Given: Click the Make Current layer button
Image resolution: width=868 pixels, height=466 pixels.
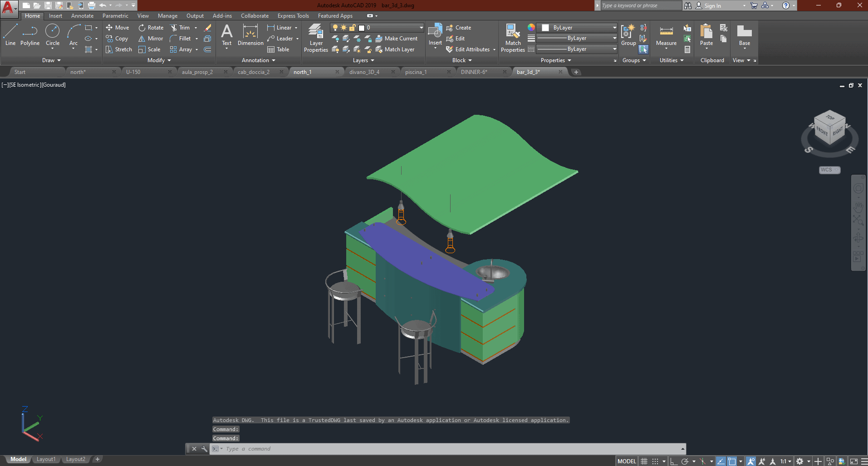Looking at the screenshot, I should pyautogui.click(x=397, y=39).
